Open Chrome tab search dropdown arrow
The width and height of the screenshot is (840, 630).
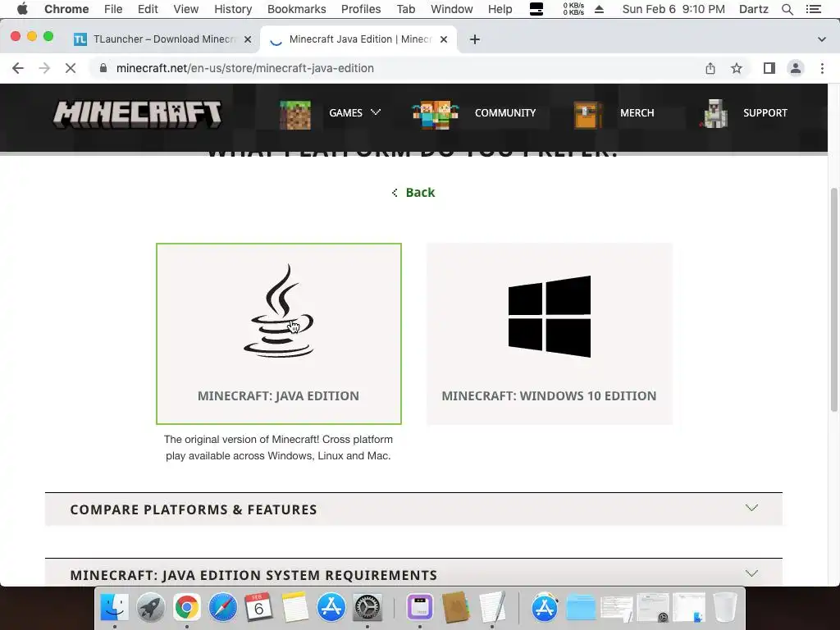click(821, 39)
